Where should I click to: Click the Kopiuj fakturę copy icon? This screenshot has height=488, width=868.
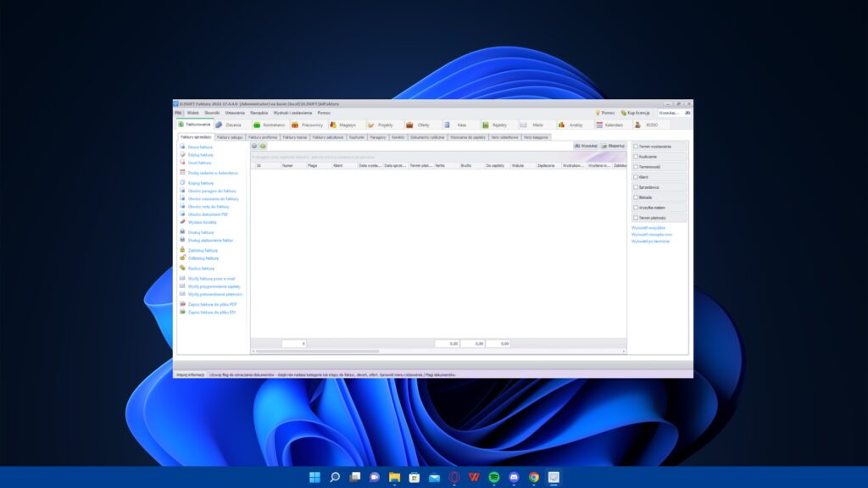(183, 183)
